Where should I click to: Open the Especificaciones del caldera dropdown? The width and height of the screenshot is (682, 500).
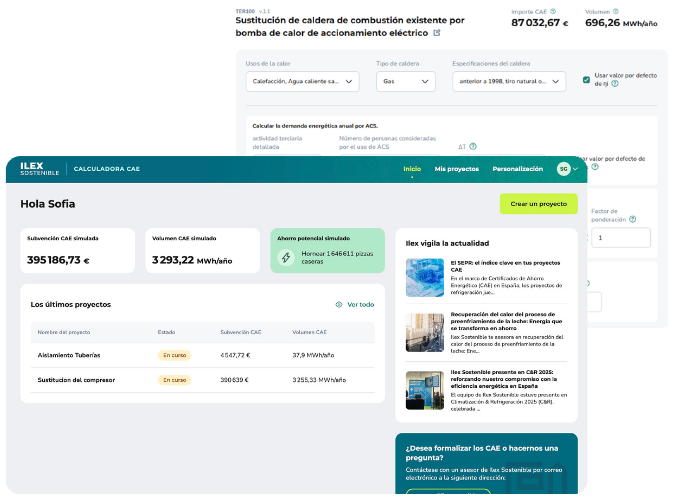click(508, 81)
